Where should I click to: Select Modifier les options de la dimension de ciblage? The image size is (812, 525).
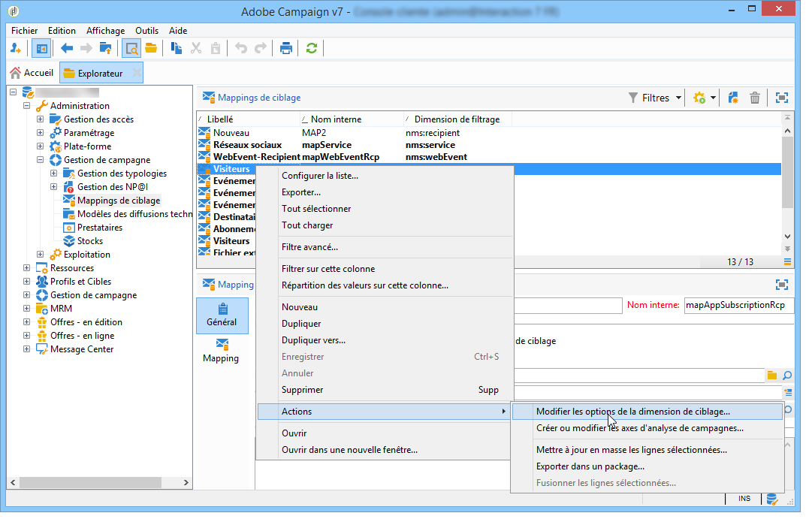(647, 412)
